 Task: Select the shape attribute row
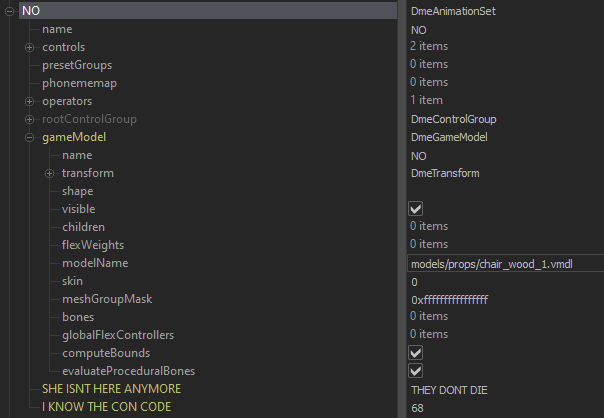click(78, 191)
